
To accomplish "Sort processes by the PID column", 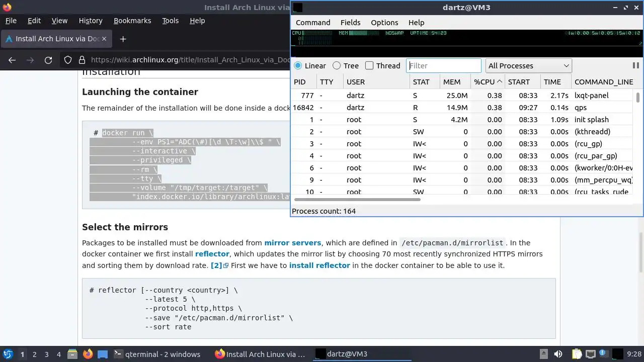I will pos(303,82).
